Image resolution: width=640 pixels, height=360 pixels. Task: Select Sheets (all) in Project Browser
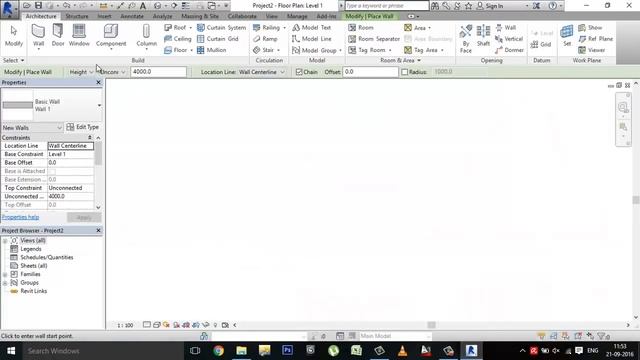[x=33, y=266]
